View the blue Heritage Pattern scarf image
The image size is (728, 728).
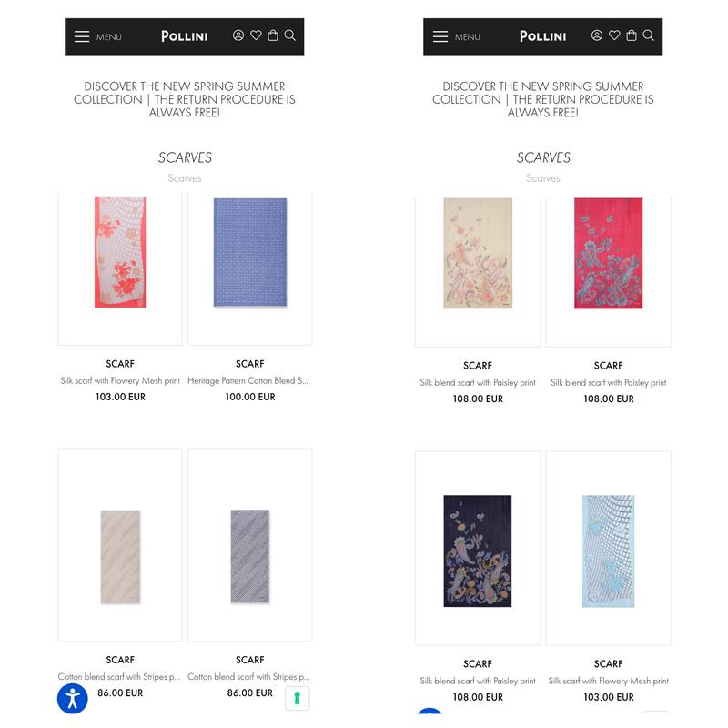pyautogui.click(x=250, y=252)
